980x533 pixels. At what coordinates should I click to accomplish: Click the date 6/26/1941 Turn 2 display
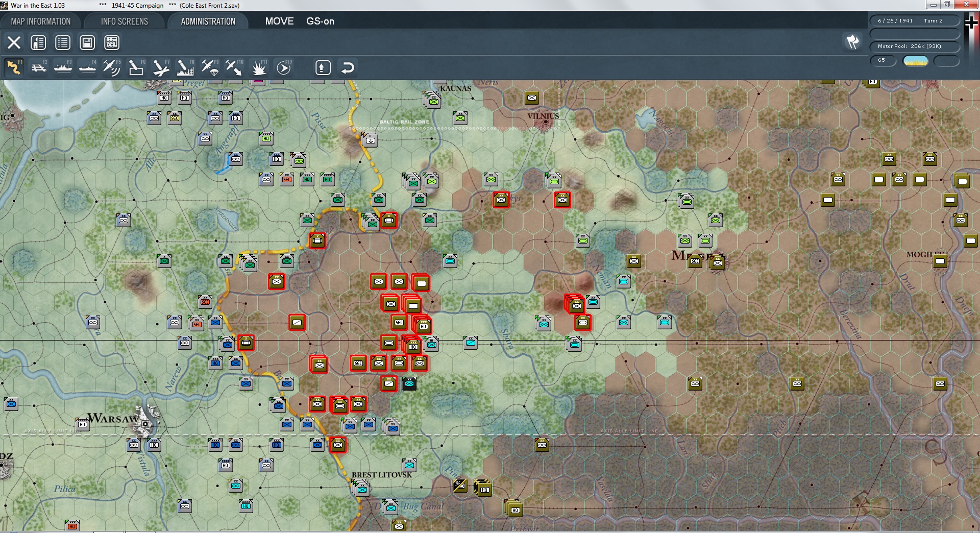pyautogui.click(x=915, y=21)
